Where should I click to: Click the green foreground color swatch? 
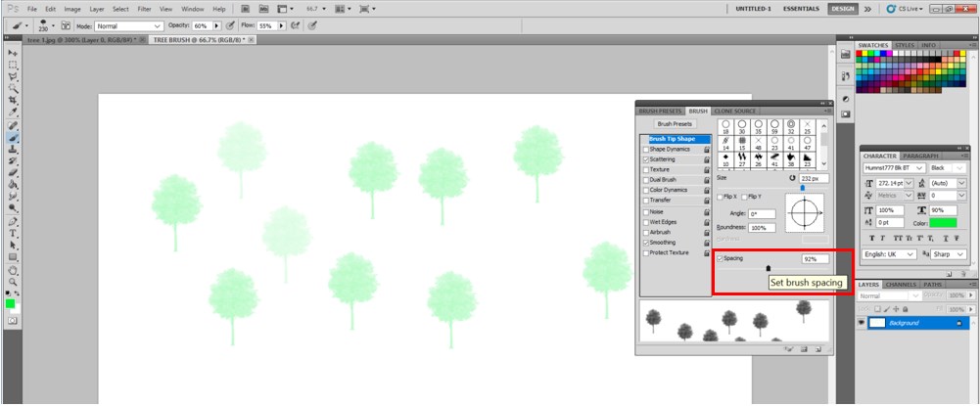[x=11, y=303]
